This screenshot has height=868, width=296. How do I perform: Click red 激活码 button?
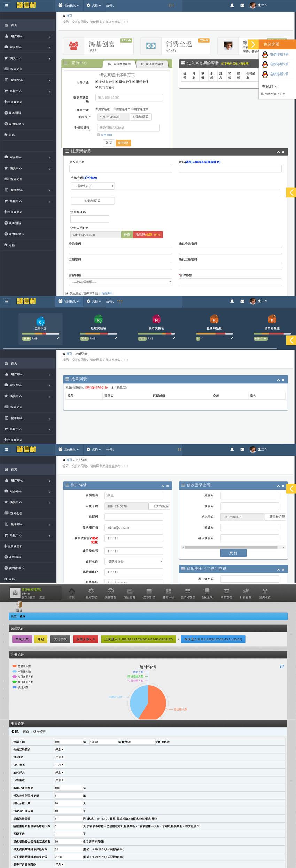pos(148,235)
